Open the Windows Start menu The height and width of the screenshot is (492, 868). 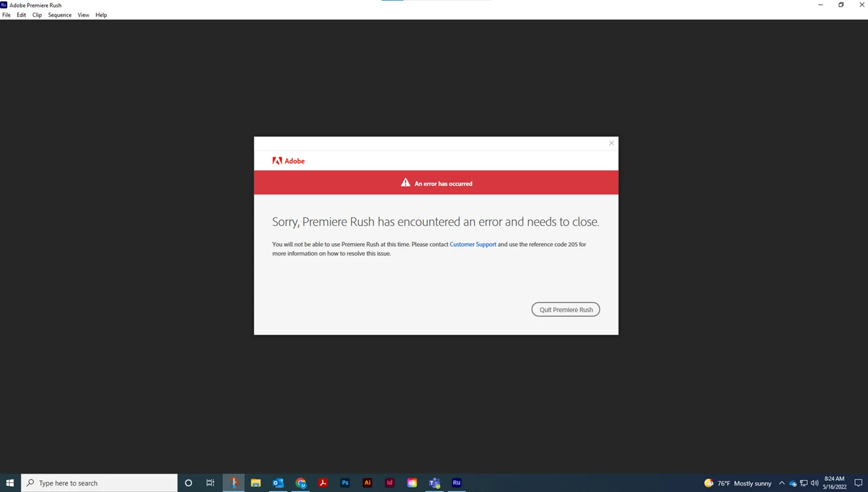[x=10, y=483]
